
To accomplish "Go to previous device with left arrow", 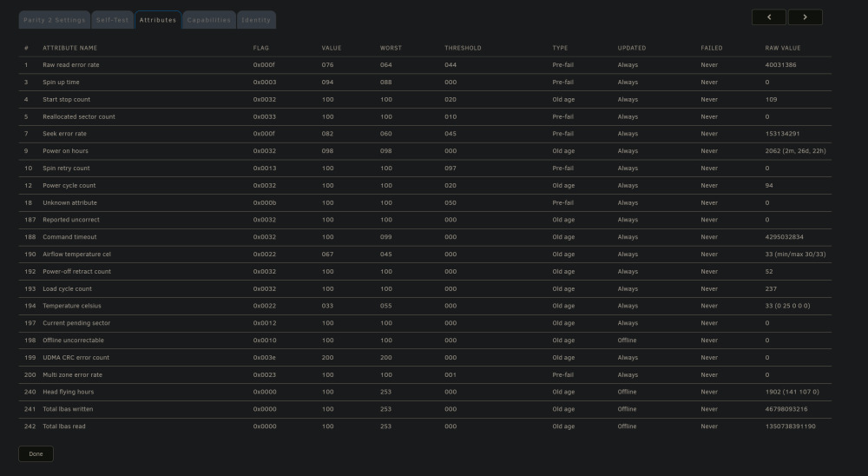I will (768, 17).
